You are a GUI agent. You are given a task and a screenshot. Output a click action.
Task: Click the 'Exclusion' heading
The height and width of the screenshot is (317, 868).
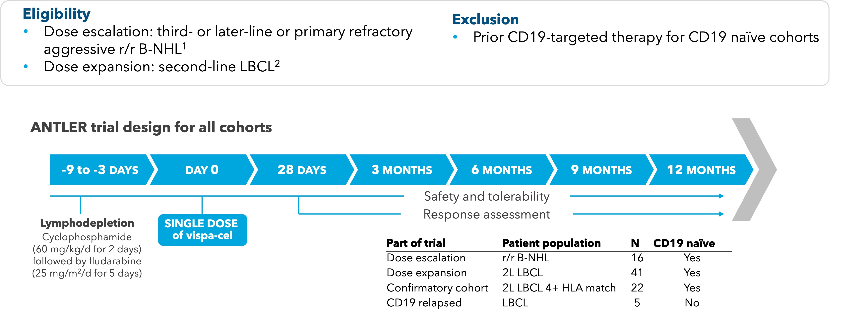(x=485, y=20)
